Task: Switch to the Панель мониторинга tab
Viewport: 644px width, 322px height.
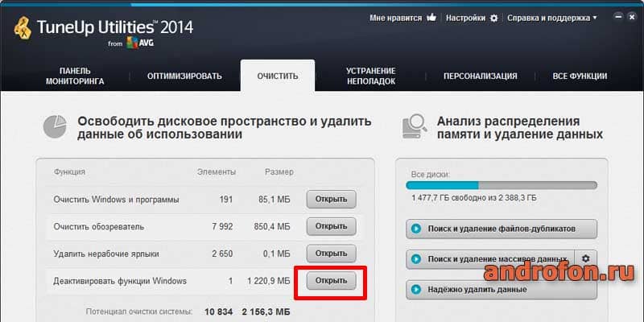Action: 75,76
